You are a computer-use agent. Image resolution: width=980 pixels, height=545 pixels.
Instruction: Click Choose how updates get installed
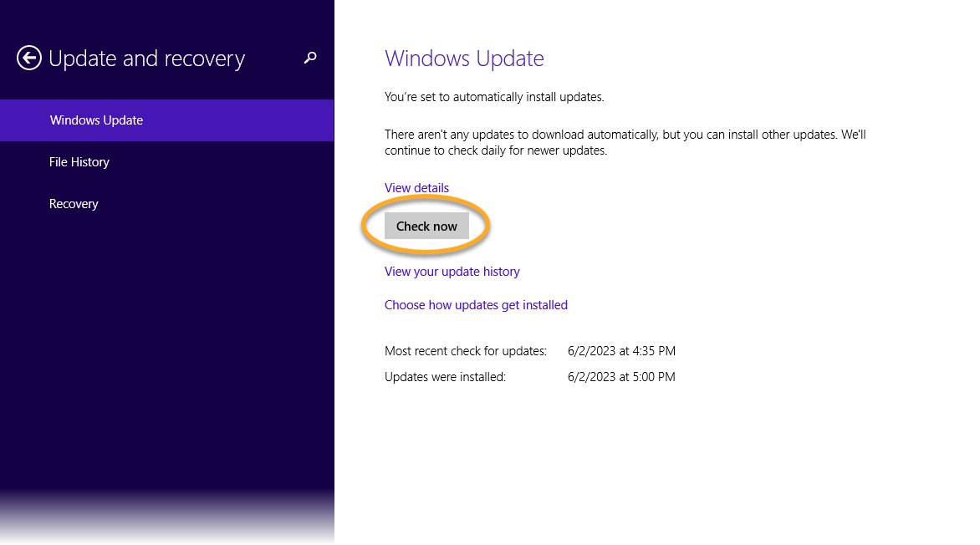tap(476, 305)
